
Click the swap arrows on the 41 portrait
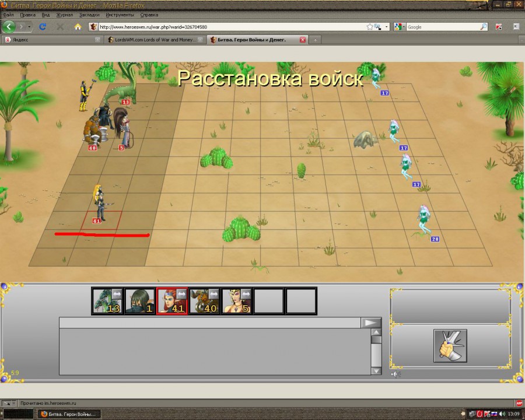[x=181, y=294]
